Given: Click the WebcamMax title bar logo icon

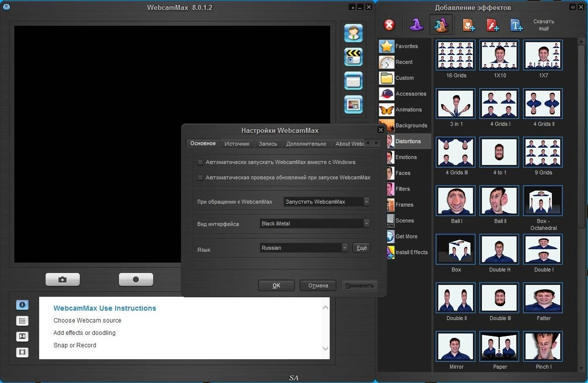Looking at the screenshot, I should (6, 7).
